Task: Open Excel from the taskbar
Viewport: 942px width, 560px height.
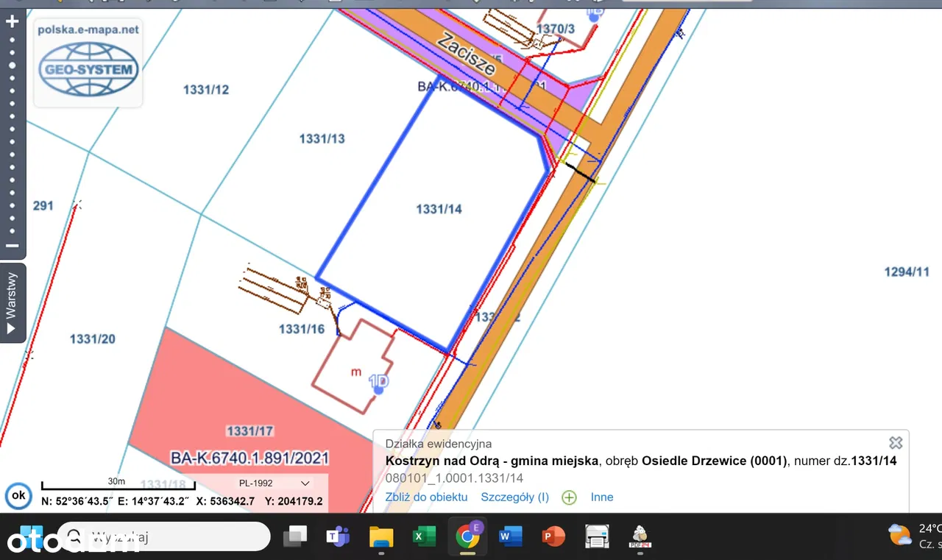Action: [x=423, y=536]
